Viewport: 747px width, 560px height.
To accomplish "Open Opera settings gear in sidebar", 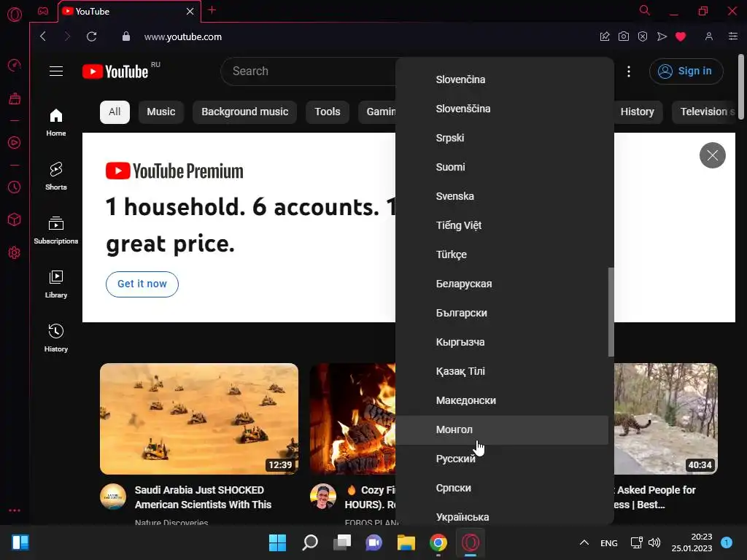I will coord(15,252).
